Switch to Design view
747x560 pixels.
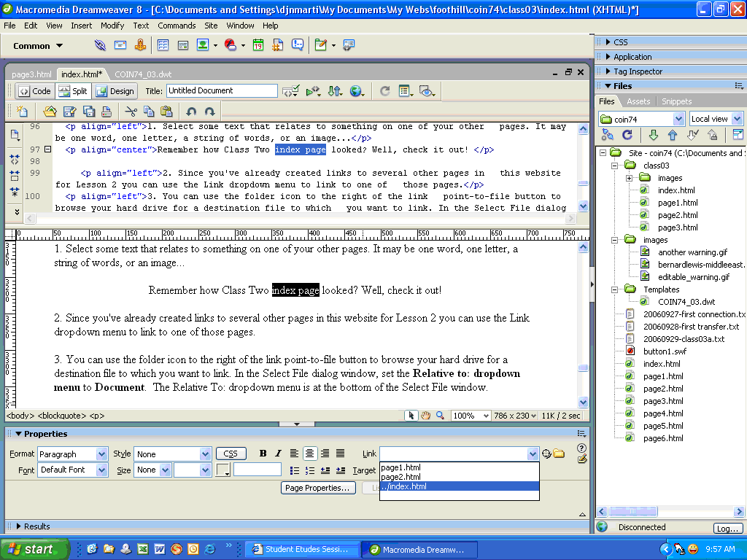(x=115, y=91)
